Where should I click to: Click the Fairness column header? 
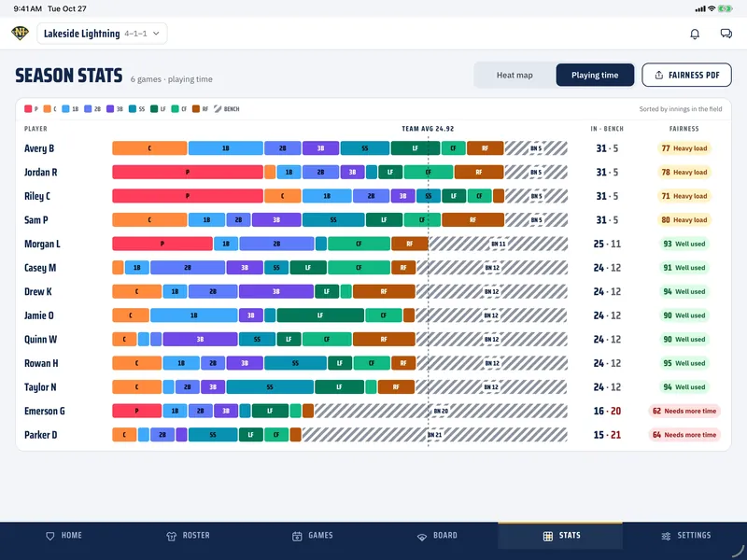pos(684,129)
